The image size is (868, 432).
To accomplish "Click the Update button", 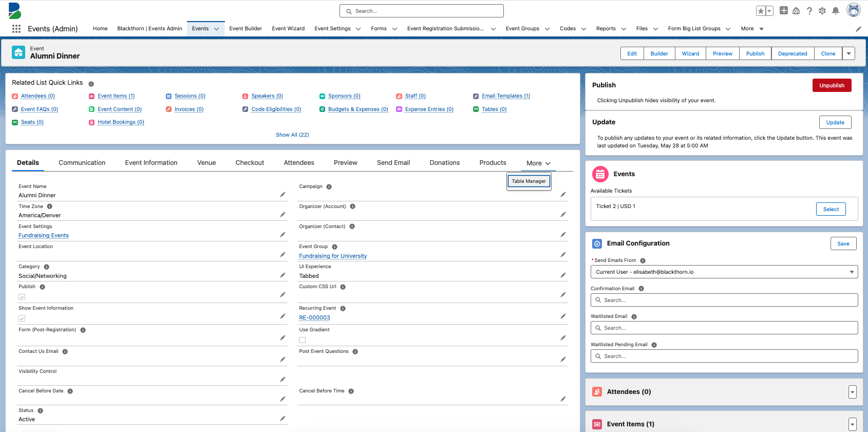I will pyautogui.click(x=835, y=122).
